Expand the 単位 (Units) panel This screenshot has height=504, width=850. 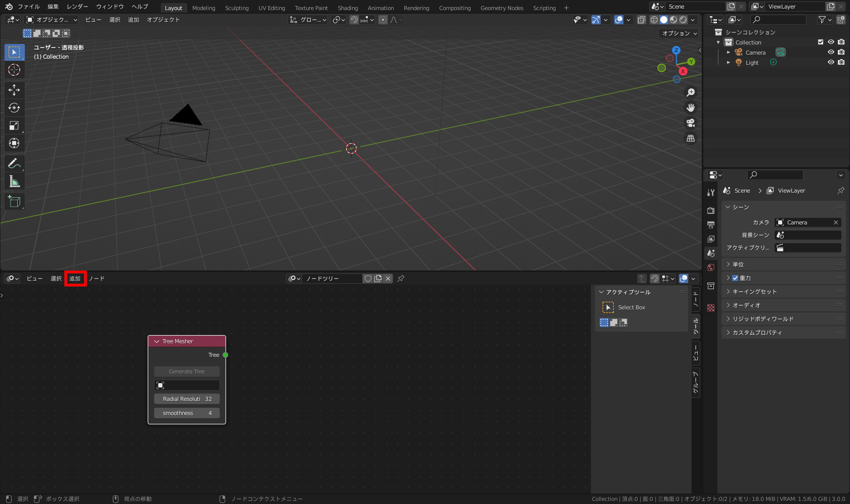click(783, 264)
